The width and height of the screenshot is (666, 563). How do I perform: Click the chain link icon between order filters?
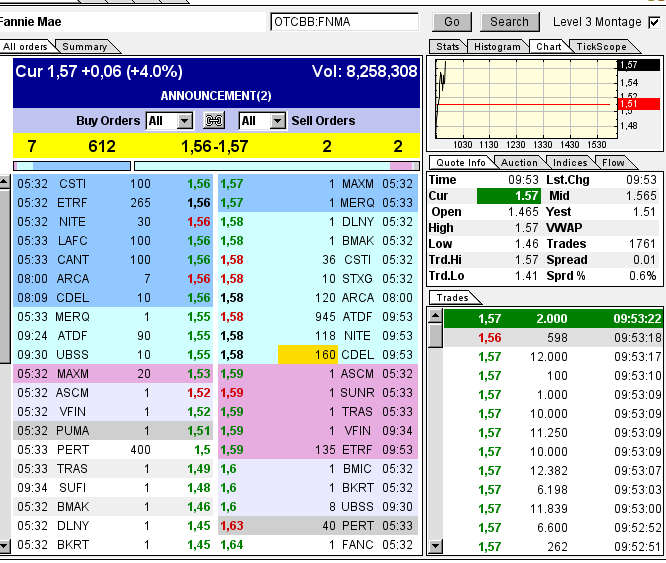[212, 121]
